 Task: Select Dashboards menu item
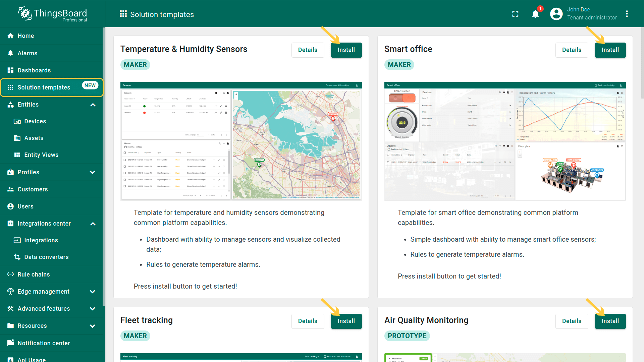click(34, 70)
